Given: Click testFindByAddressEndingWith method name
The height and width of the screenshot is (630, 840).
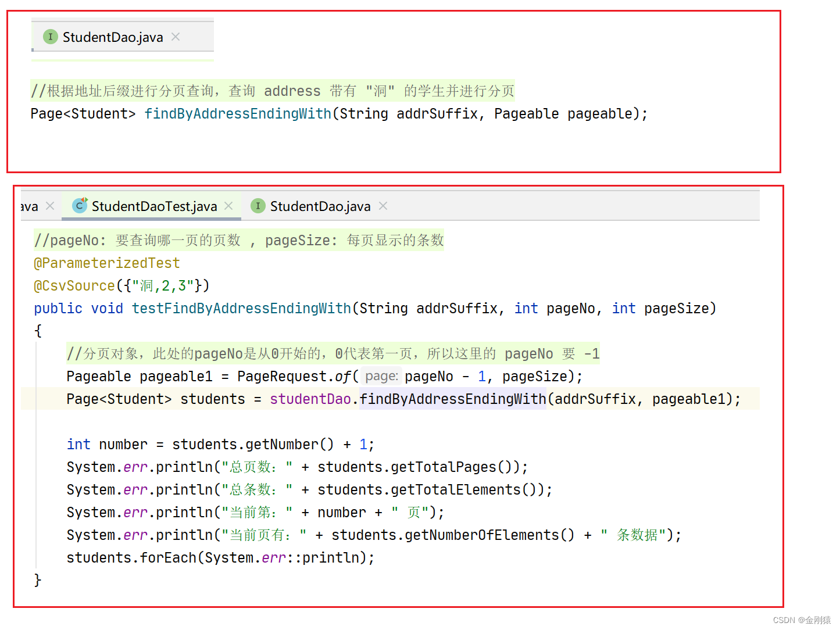Looking at the screenshot, I should (241, 309).
